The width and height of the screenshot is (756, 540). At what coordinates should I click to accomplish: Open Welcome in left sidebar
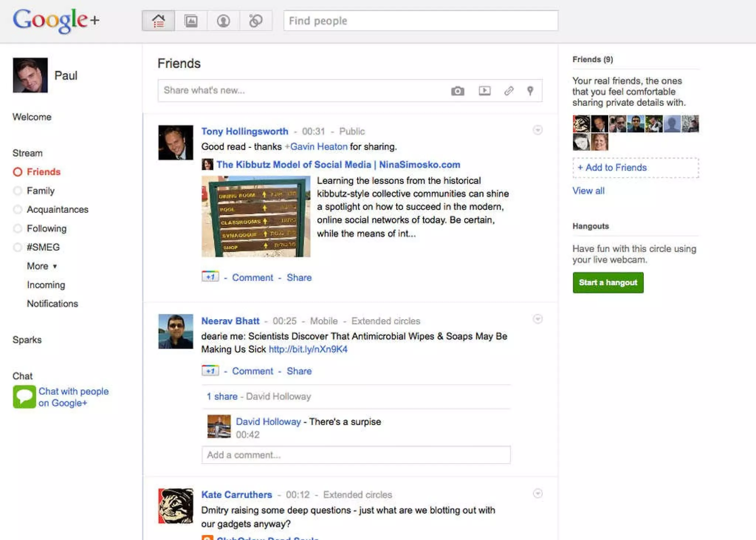32,117
